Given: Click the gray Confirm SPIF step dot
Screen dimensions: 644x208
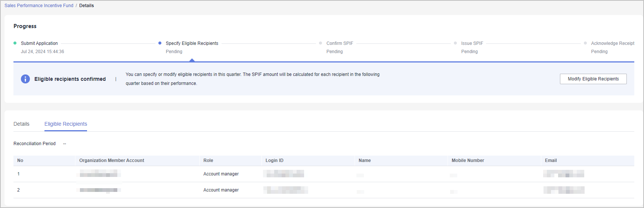Looking at the screenshot, I should 321,43.
